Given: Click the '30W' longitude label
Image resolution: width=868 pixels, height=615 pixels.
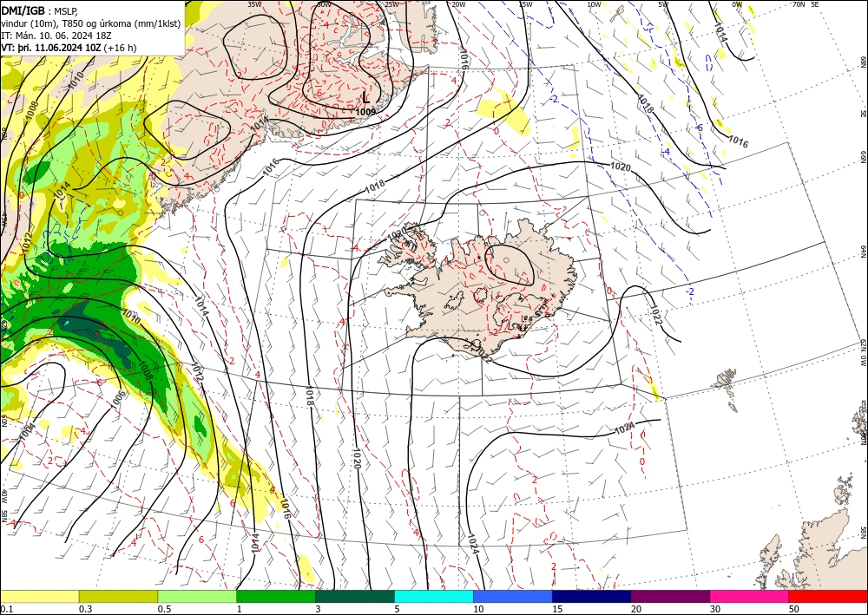Looking at the screenshot, I should (x=324, y=4).
